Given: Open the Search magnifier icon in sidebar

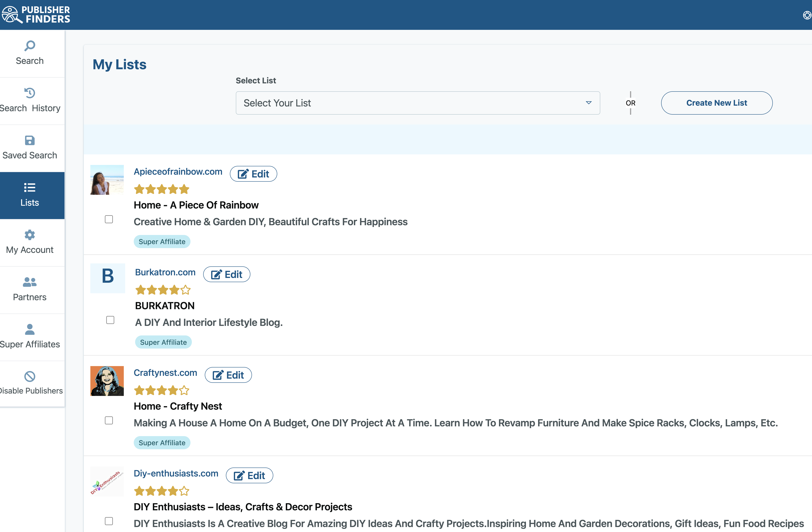Looking at the screenshot, I should tap(30, 46).
